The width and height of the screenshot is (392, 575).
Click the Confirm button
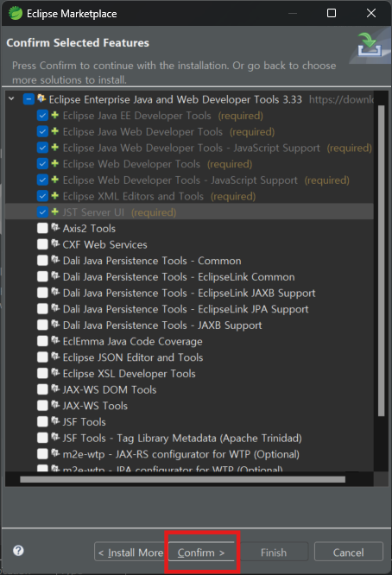pos(201,552)
